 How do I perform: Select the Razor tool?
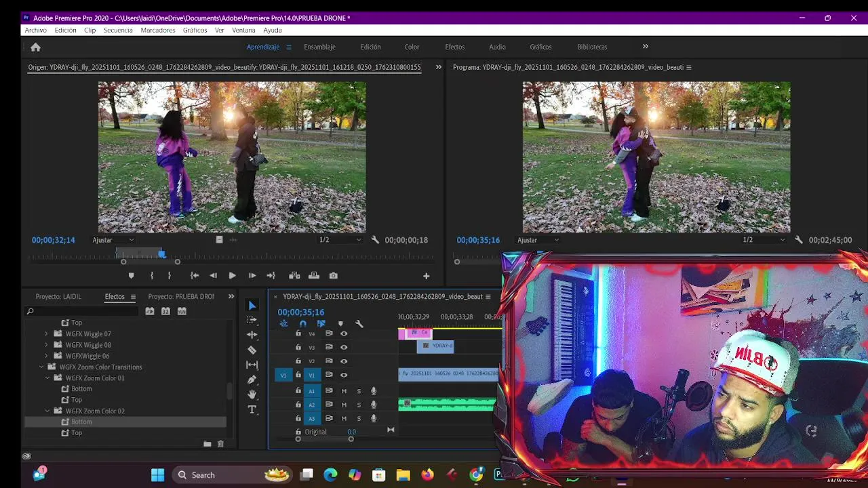(x=252, y=350)
